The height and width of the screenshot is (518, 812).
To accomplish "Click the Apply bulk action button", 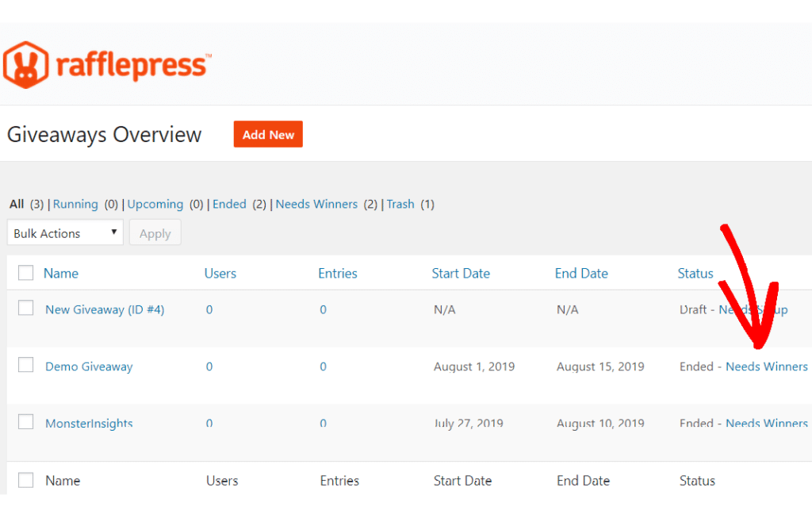I will coord(155,233).
